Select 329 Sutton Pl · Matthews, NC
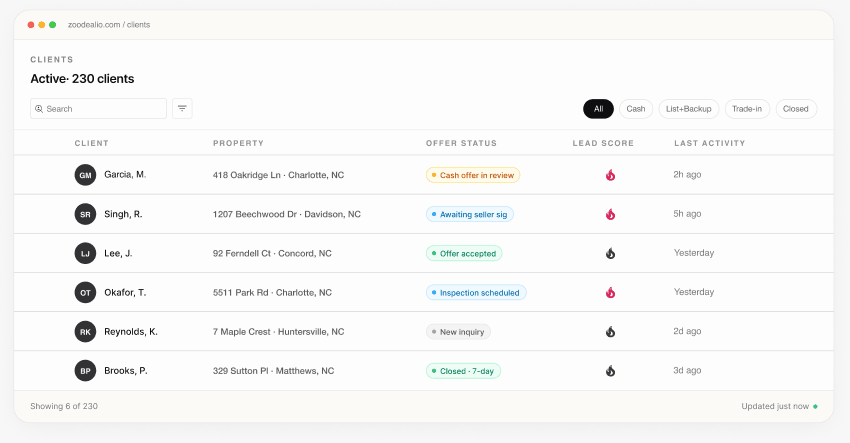The height and width of the screenshot is (443, 850). coord(273,371)
